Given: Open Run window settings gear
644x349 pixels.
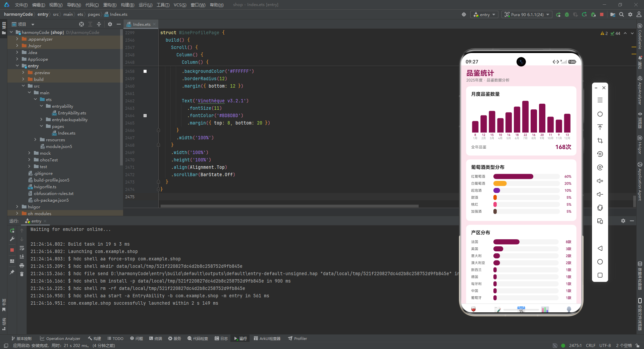Looking at the screenshot, I should [x=623, y=221].
